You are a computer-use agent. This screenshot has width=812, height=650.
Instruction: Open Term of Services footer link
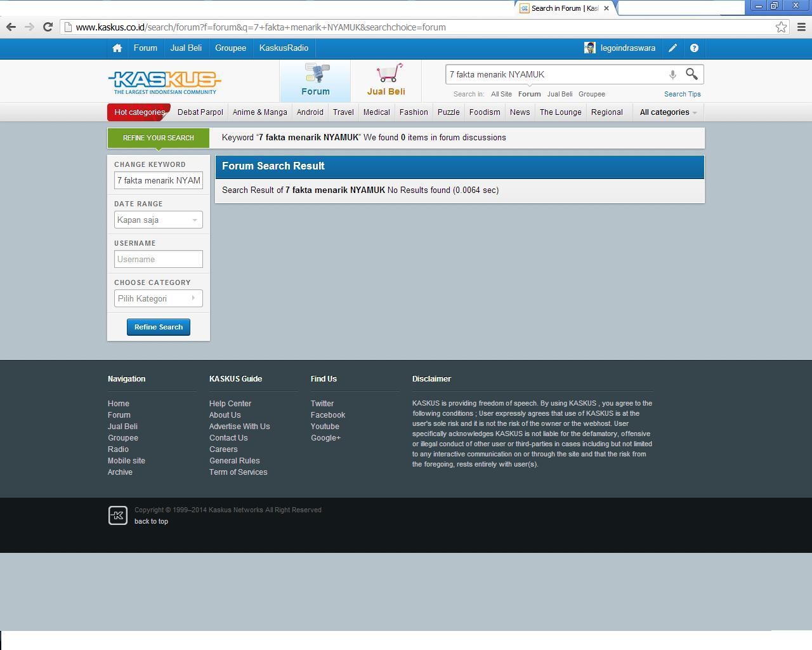tap(238, 472)
